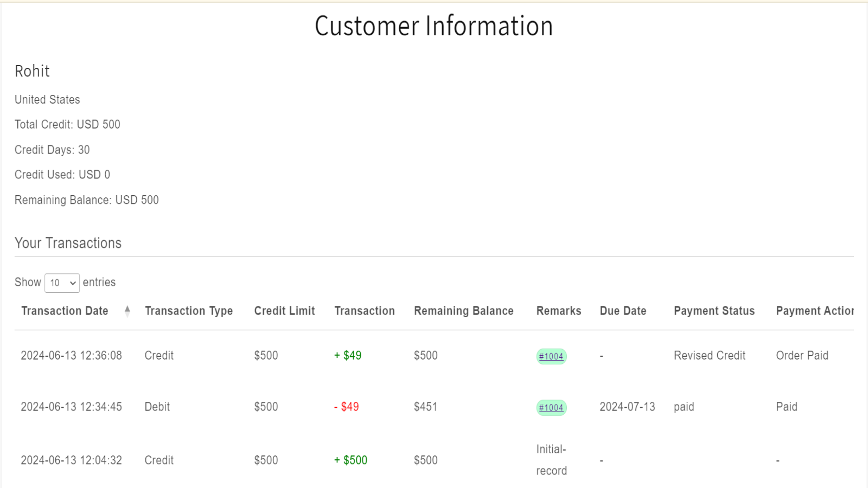Select a new value in entries selector
Viewport: 868px width, 488px height.
61,282
